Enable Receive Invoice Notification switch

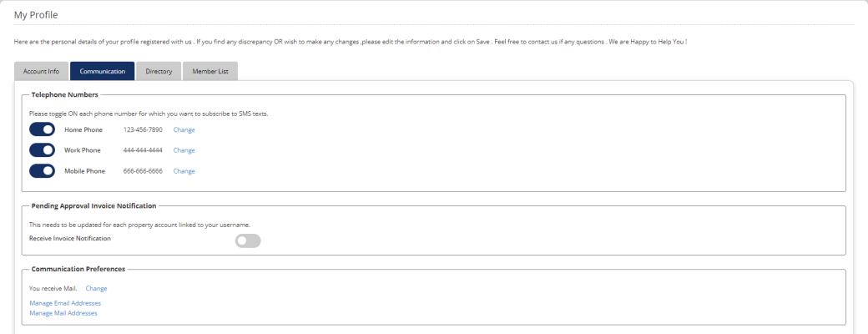(248, 241)
